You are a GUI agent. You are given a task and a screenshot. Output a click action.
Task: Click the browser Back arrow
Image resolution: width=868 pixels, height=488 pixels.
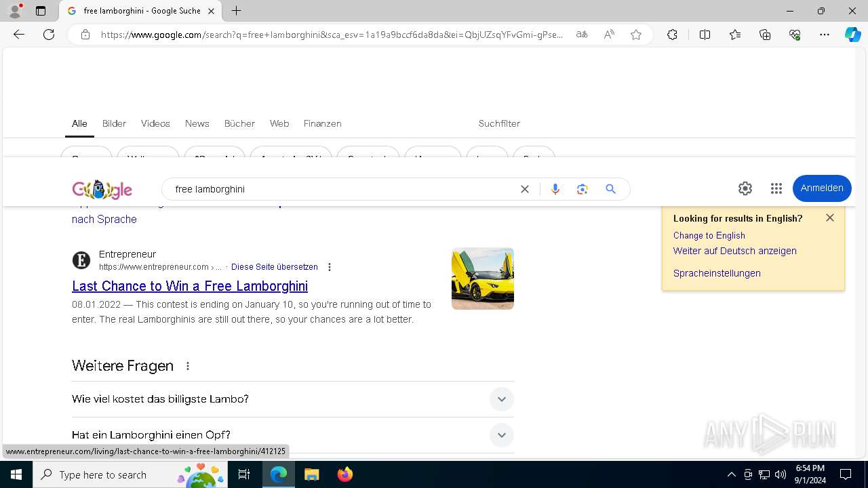[19, 35]
